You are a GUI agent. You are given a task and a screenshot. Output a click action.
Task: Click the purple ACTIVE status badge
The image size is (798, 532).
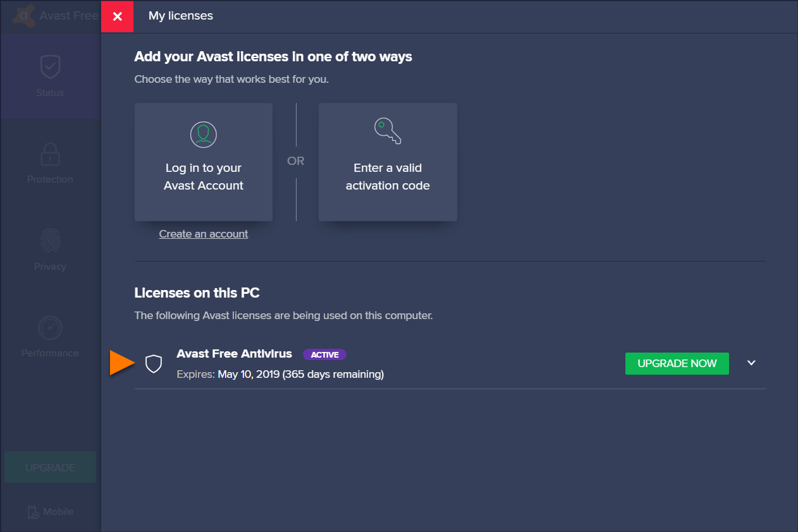pos(324,354)
